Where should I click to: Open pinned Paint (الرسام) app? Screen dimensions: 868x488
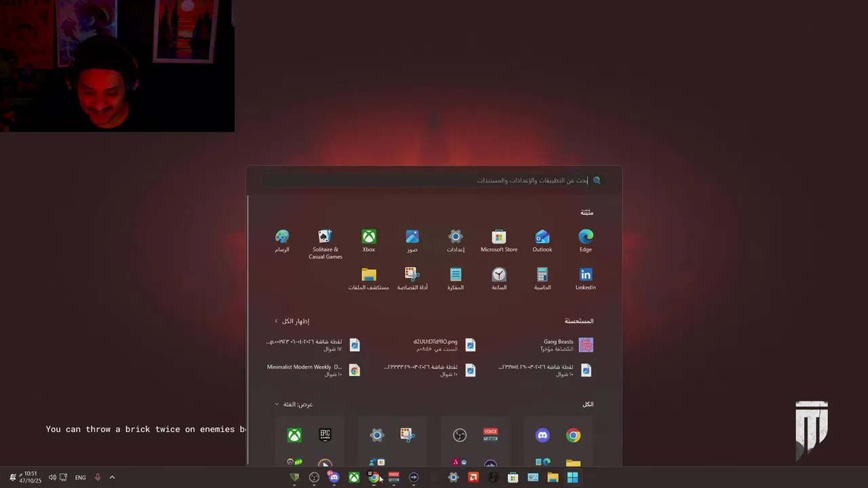tap(282, 241)
